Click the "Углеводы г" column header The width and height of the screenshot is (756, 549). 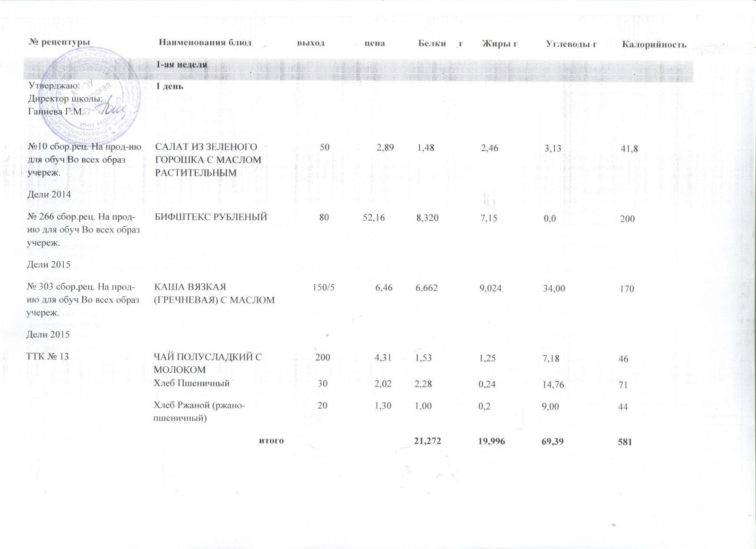point(572,44)
